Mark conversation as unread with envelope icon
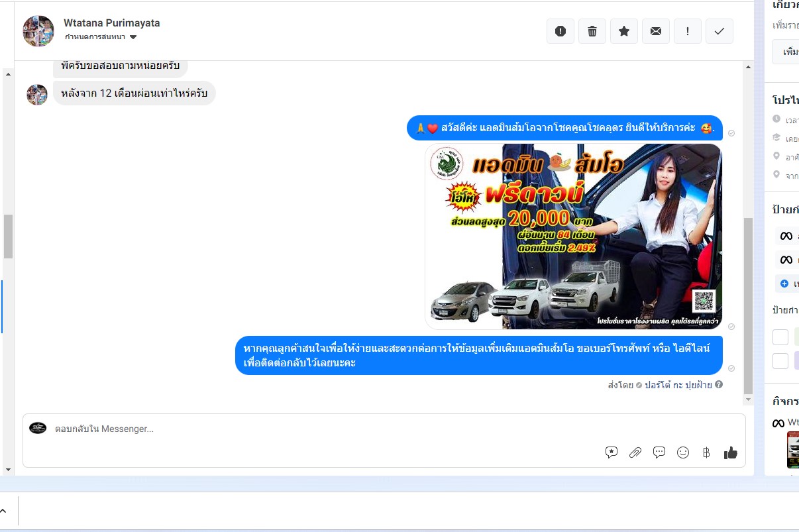The height and width of the screenshot is (532, 799). coord(656,31)
